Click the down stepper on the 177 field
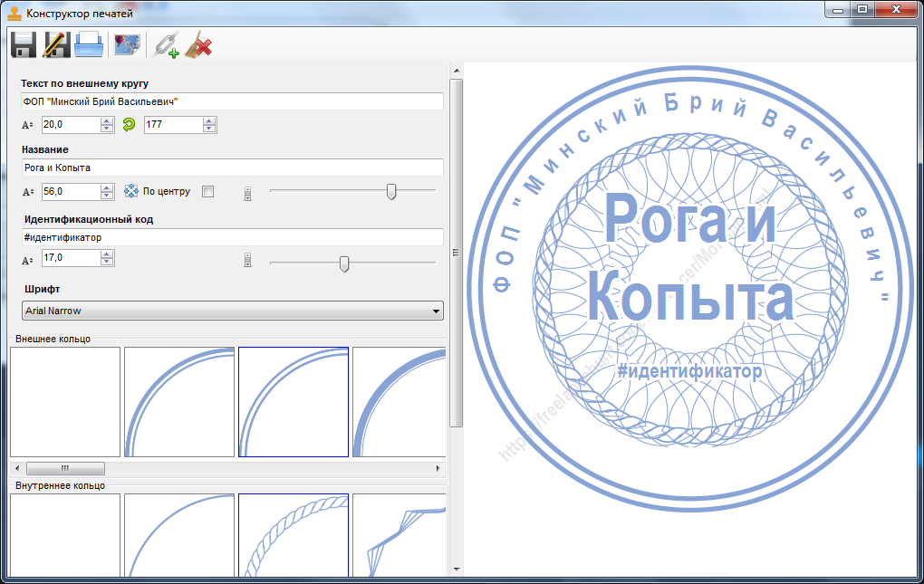The width and height of the screenshot is (924, 584). click(208, 128)
